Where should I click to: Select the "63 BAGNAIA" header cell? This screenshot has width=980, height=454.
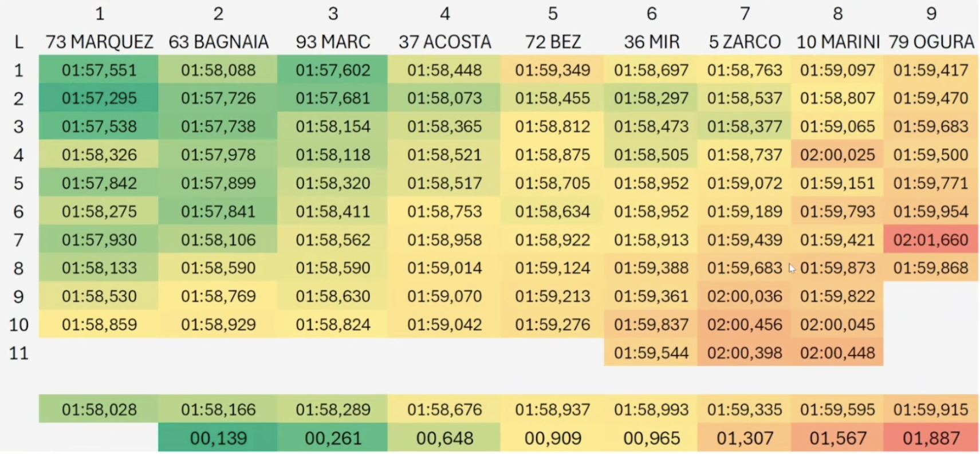(218, 42)
